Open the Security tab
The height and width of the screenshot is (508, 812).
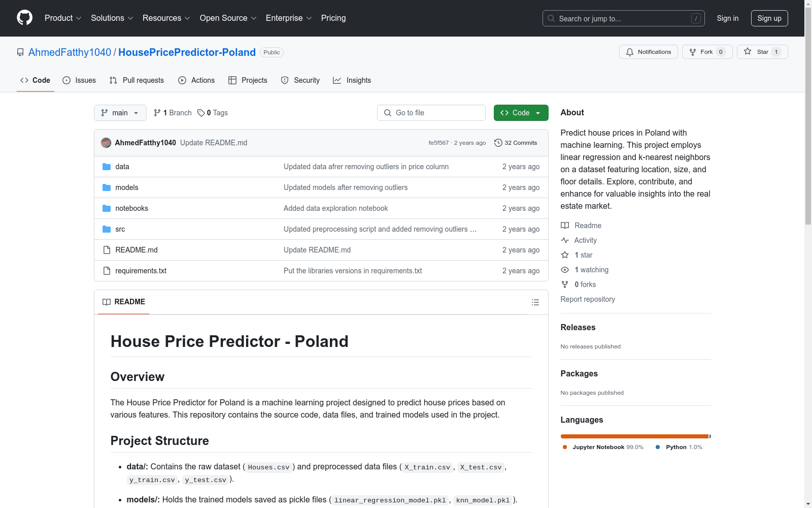pyautogui.click(x=300, y=80)
